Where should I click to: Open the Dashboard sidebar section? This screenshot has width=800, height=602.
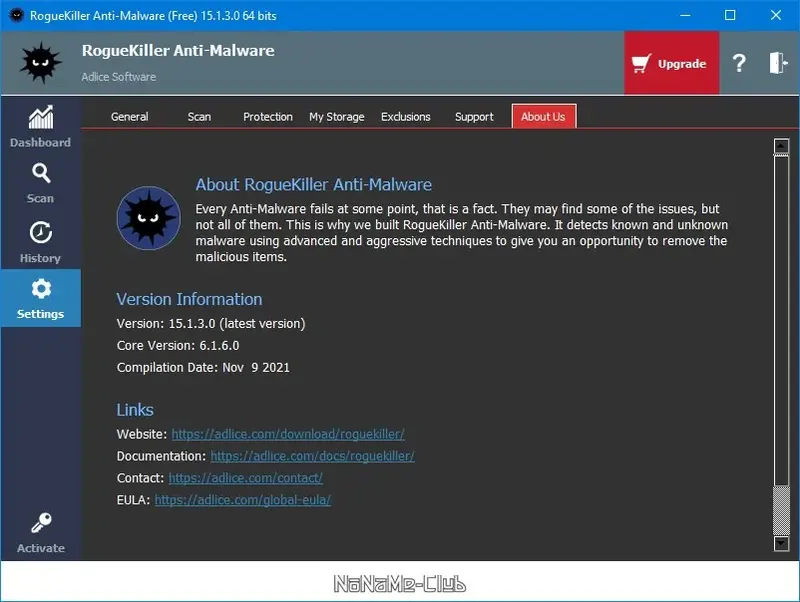pos(40,126)
